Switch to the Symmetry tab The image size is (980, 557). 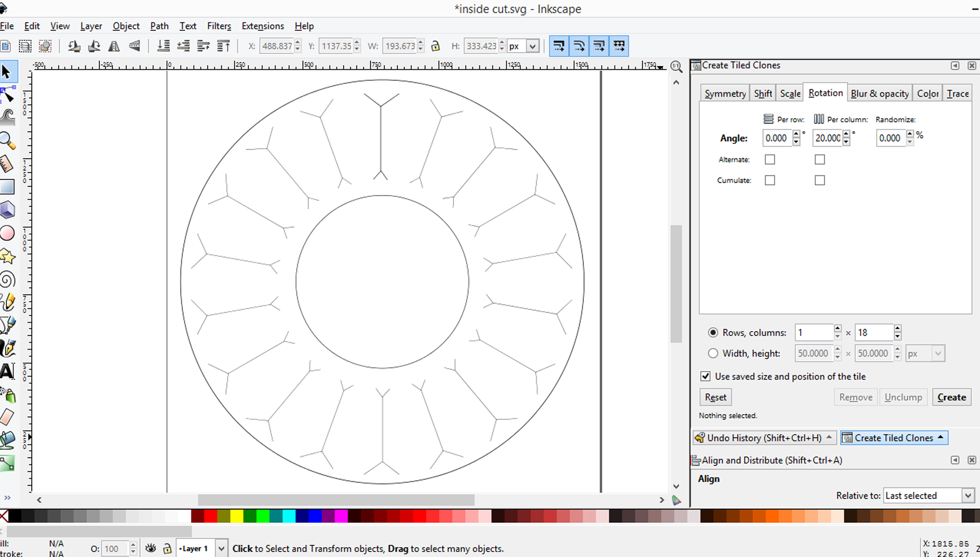pyautogui.click(x=725, y=94)
